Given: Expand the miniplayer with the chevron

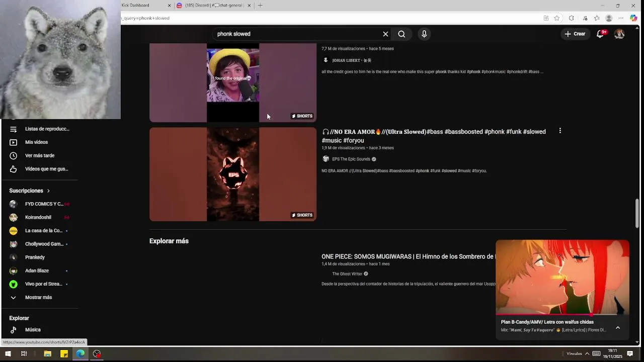Looking at the screenshot, I should (618, 328).
